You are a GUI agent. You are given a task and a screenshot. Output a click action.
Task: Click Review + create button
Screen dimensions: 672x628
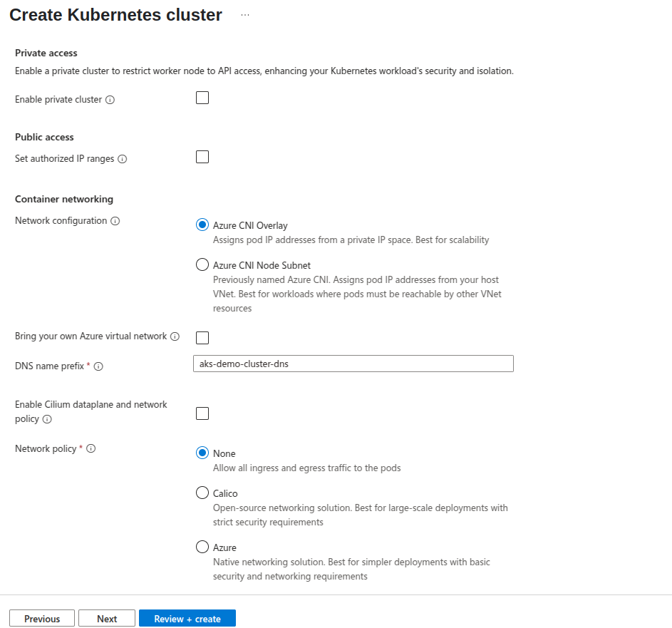187,619
